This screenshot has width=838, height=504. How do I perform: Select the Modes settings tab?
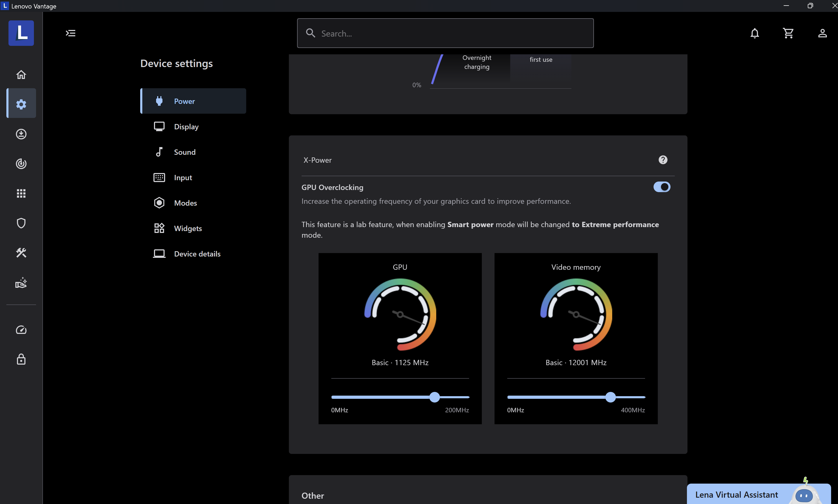186,203
